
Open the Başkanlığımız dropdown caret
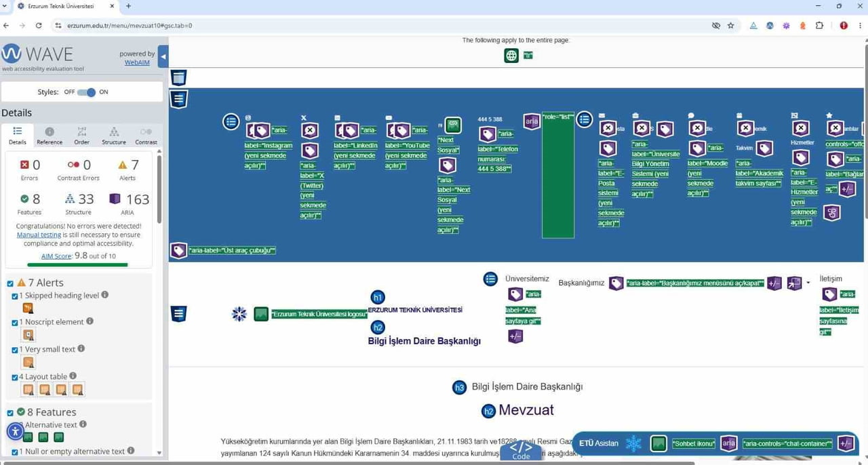tap(808, 283)
